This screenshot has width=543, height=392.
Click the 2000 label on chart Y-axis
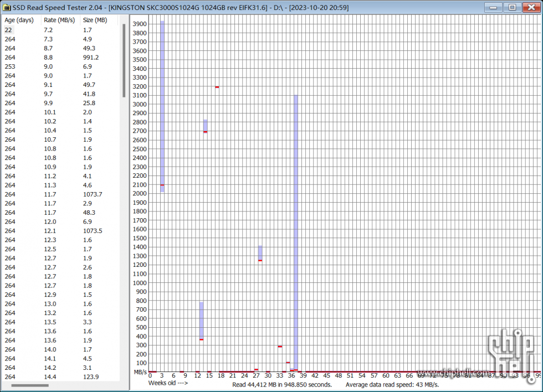click(x=140, y=193)
